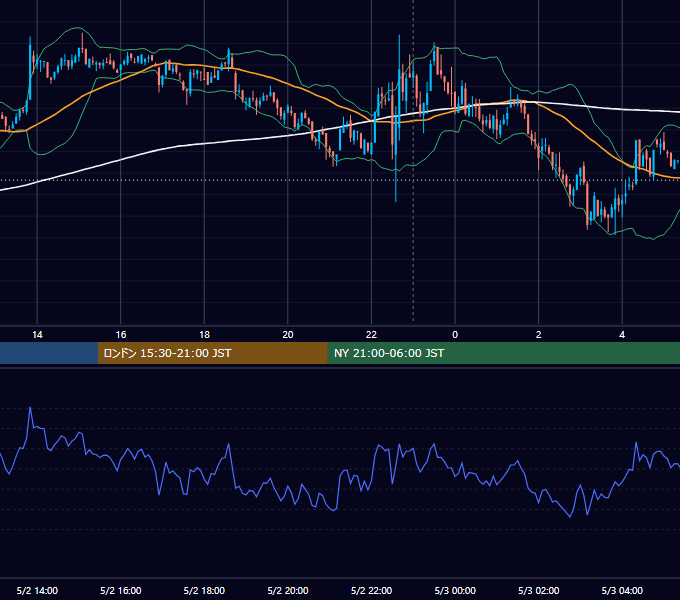
Task: Click the hour label 18 on time axis
Action: pyautogui.click(x=204, y=335)
